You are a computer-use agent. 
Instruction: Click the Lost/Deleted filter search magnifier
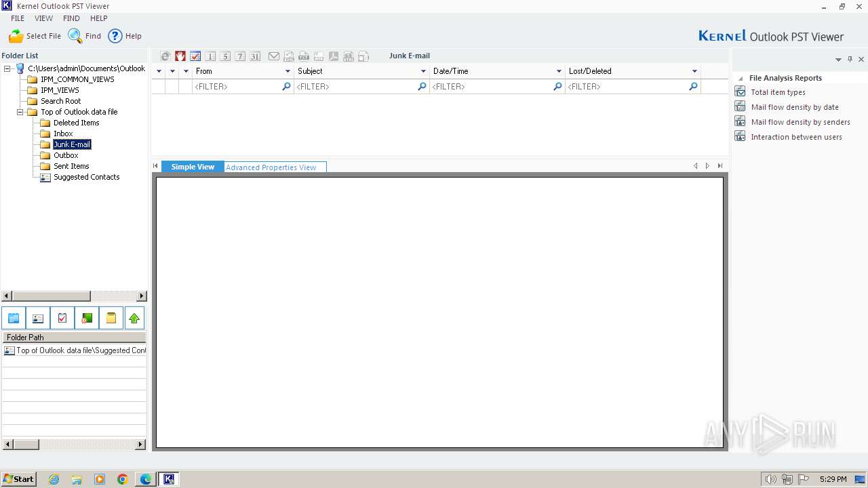pos(693,87)
